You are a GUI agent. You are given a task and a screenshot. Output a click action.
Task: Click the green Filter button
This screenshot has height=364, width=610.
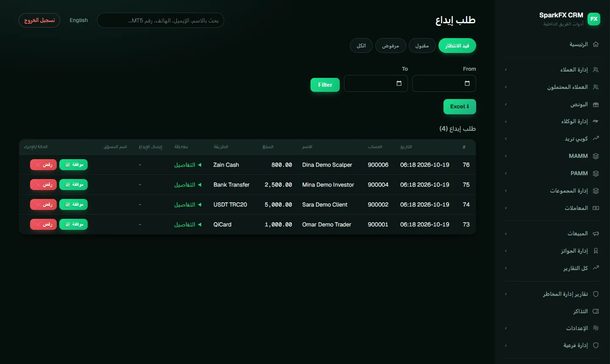[325, 85]
